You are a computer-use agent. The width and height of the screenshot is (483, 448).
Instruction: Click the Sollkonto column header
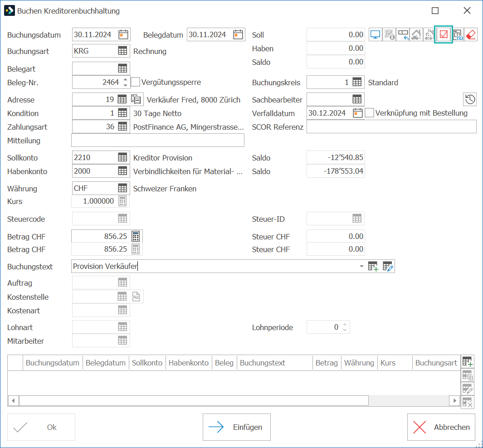click(147, 363)
